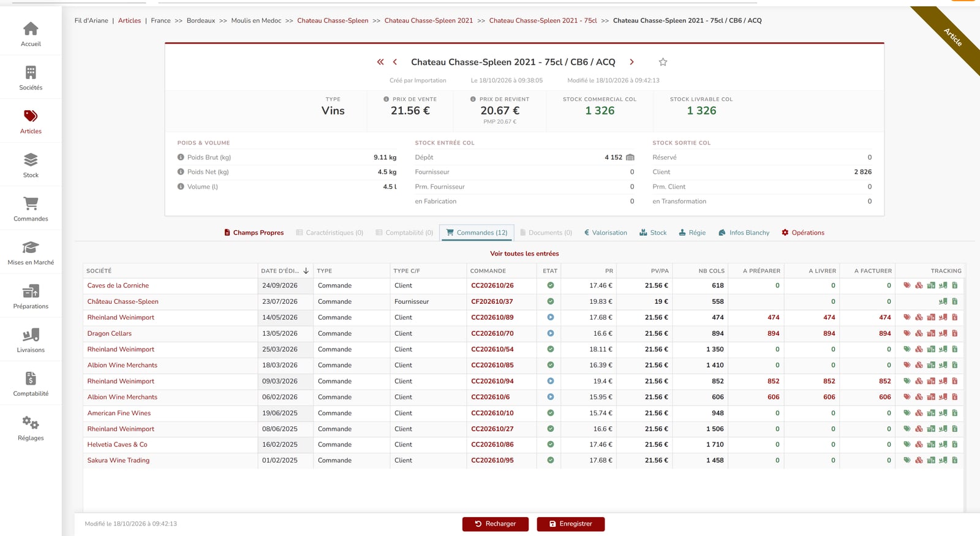The width and height of the screenshot is (980, 536).
Task: Click Articles breadcrumb link
Action: click(x=129, y=21)
